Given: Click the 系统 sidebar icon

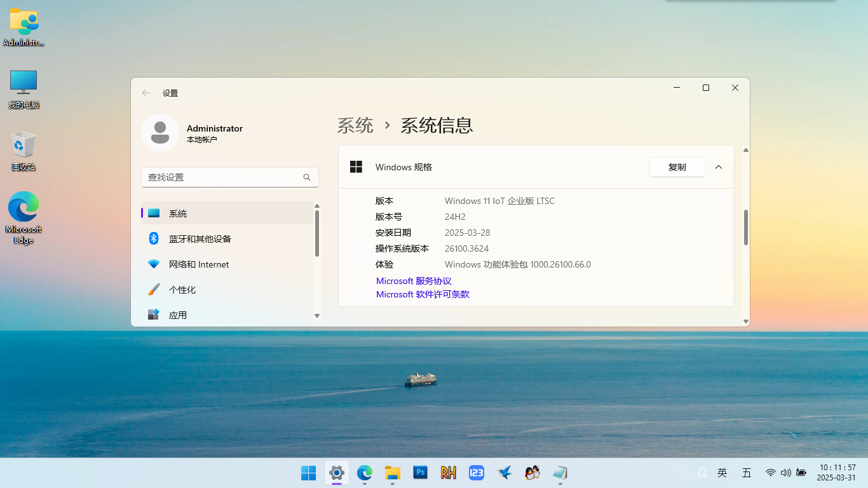Looking at the screenshot, I should point(154,213).
